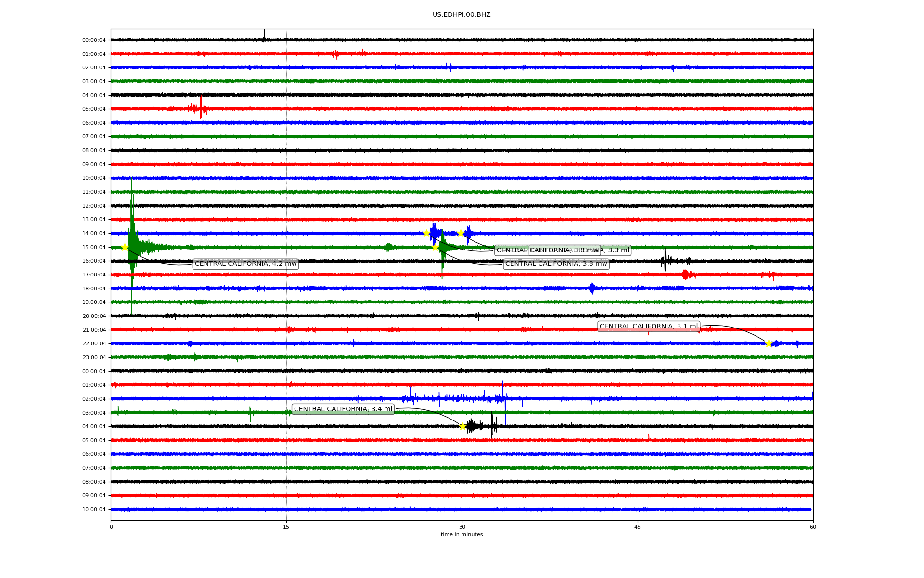
Task: Select the CENTRAL CALIFORNIA, 4.2 mw annotation
Action: pyautogui.click(x=245, y=264)
